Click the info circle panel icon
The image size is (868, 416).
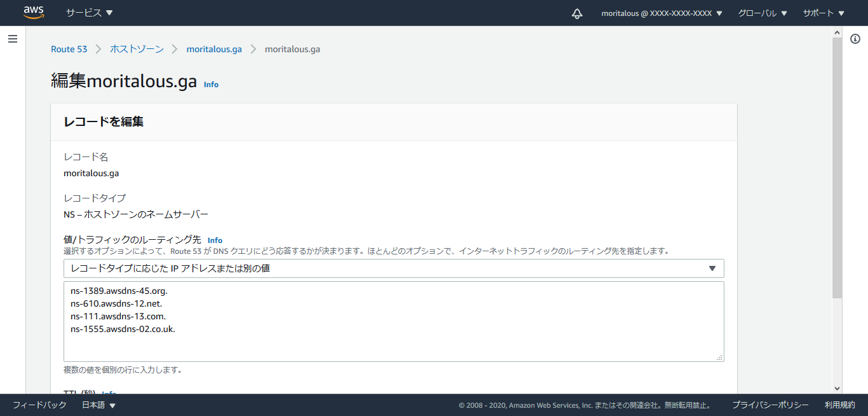(x=855, y=39)
